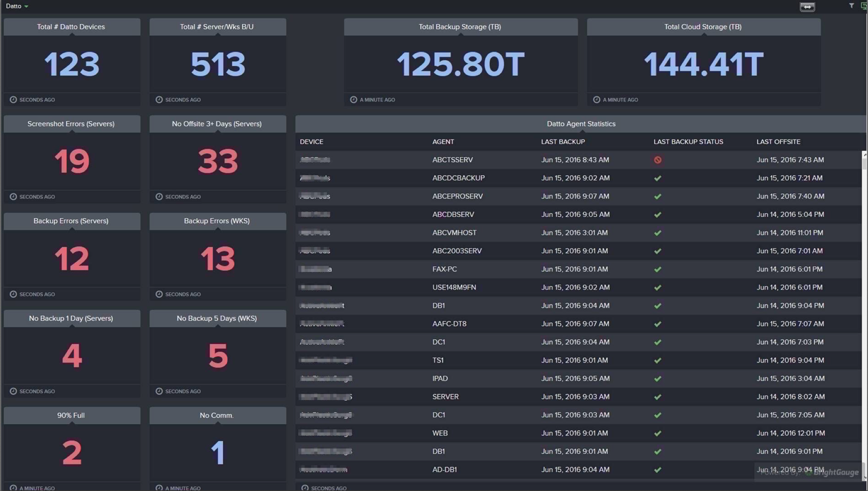Open the dashboard filter funnel icon

pos(851,6)
